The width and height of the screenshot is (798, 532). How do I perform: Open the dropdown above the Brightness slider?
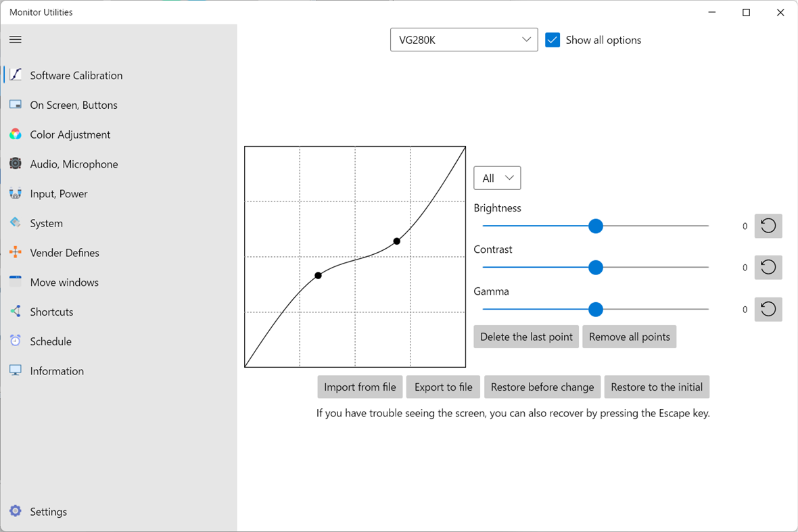tap(497, 178)
